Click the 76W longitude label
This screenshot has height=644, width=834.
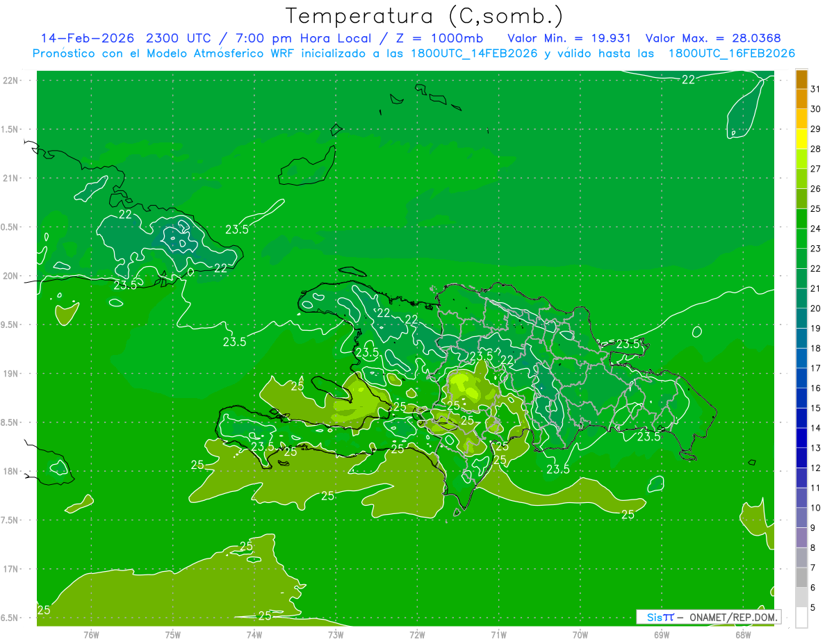pyautogui.click(x=91, y=634)
